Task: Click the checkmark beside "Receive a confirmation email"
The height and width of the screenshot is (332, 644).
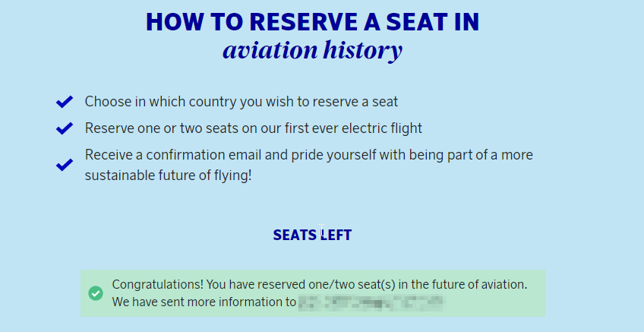Action: (x=64, y=164)
